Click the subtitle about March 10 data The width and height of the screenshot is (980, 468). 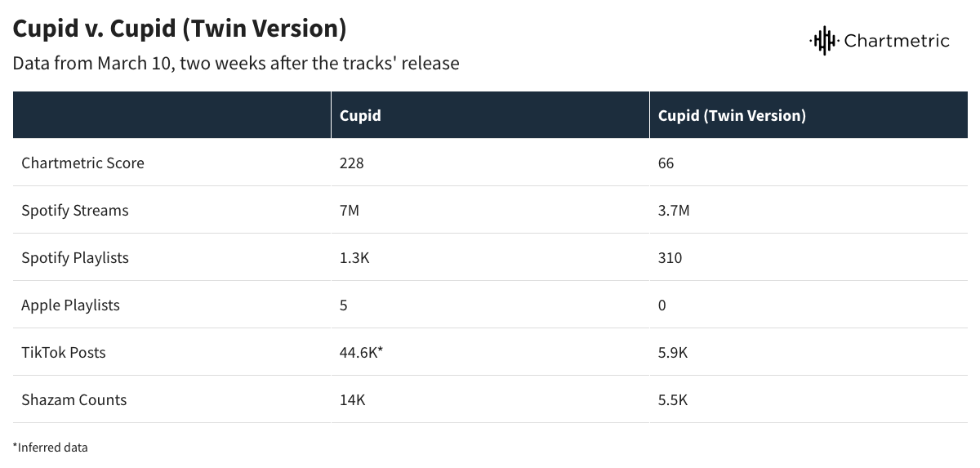(236, 63)
